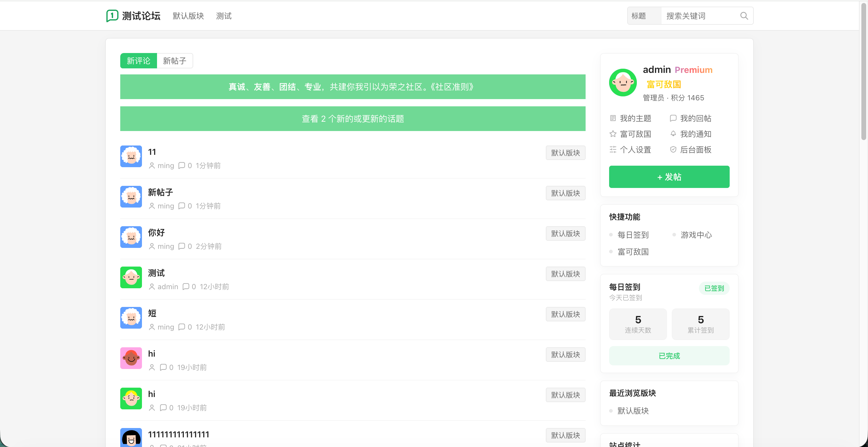Click the avatar of post 111111111111111
Screen dimensions: 868x447
click(131, 438)
